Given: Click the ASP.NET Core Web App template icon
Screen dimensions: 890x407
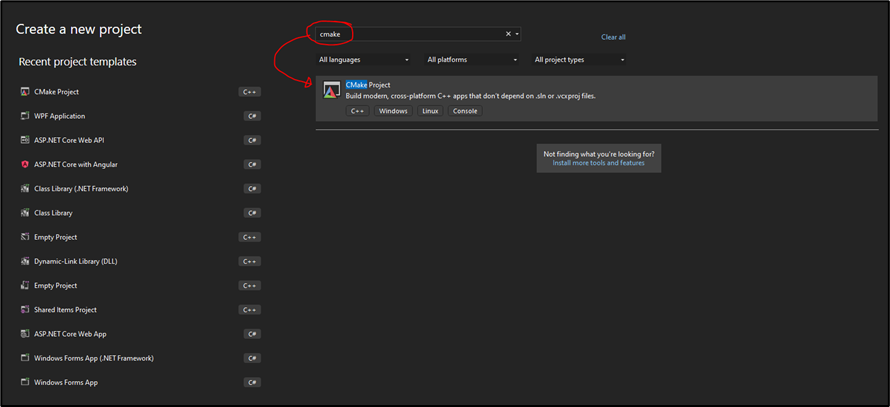Looking at the screenshot, I should [x=24, y=334].
